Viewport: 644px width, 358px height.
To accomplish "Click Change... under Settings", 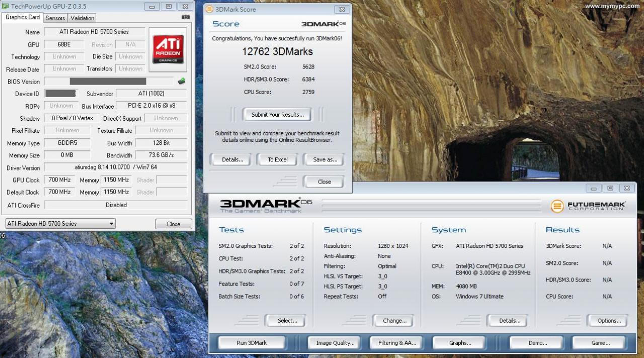I will 394,320.
